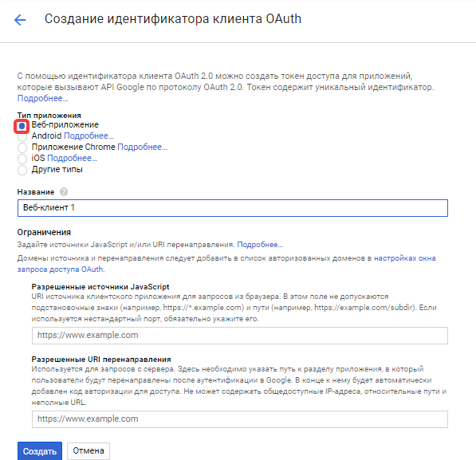Focus the Название field with Веб-клиент 1

[233, 208]
